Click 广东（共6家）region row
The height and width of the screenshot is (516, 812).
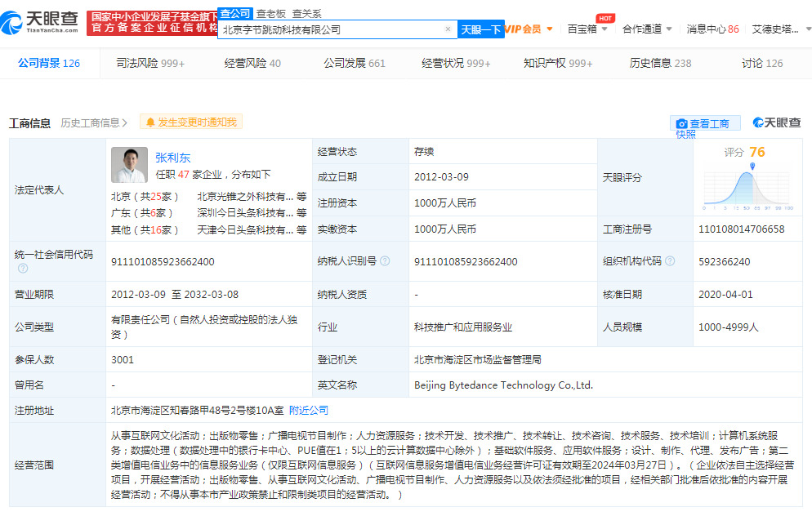[142, 213]
